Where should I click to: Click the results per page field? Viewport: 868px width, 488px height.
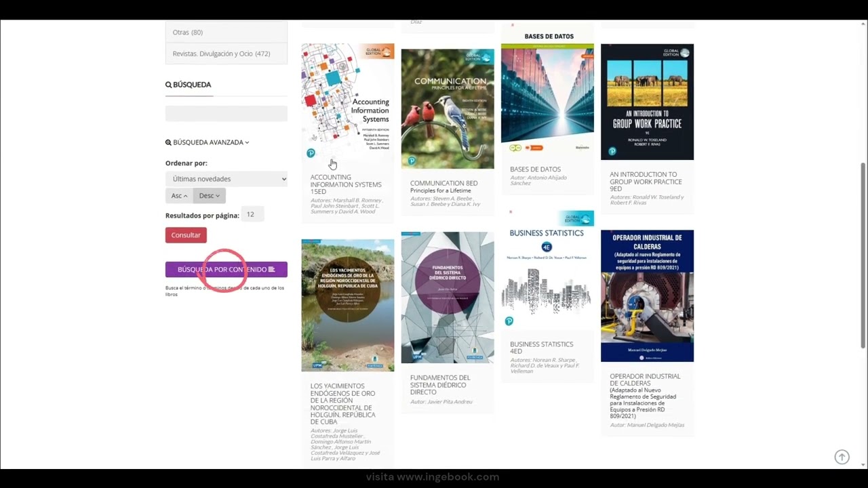coord(253,214)
